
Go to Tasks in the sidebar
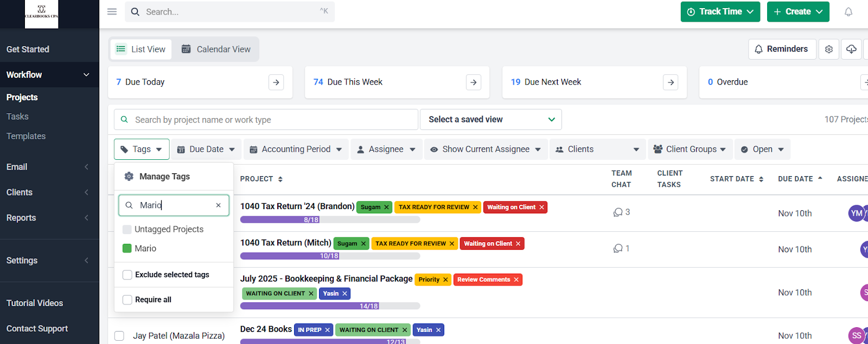coord(17,116)
